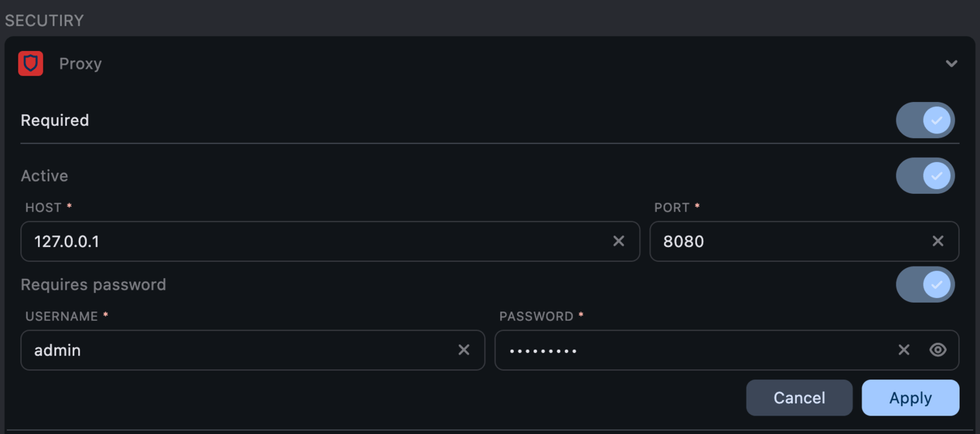Clear the PORT field value
Viewport: 980px width, 434px height.
(937, 241)
